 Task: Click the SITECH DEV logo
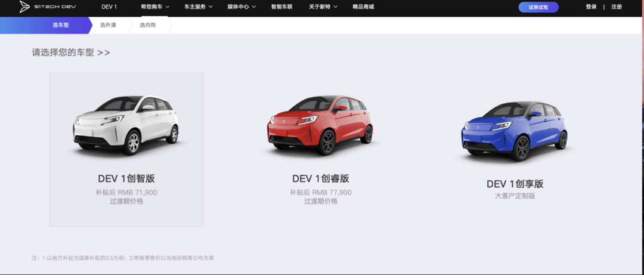[48, 7]
